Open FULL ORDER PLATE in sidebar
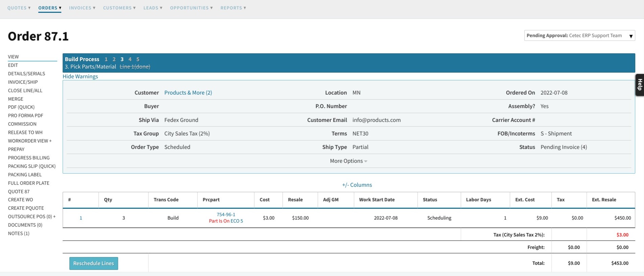This screenshot has width=644, height=276. click(x=29, y=183)
